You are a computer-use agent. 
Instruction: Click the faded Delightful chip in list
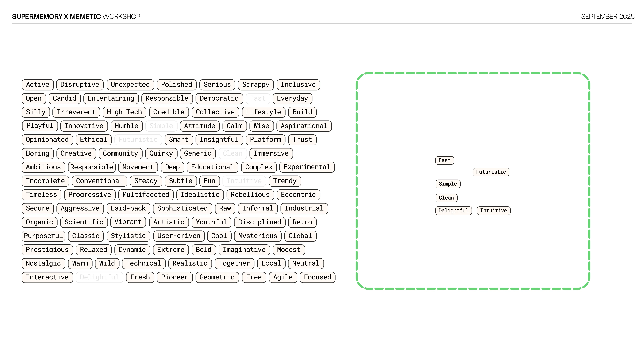click(99, 277)
